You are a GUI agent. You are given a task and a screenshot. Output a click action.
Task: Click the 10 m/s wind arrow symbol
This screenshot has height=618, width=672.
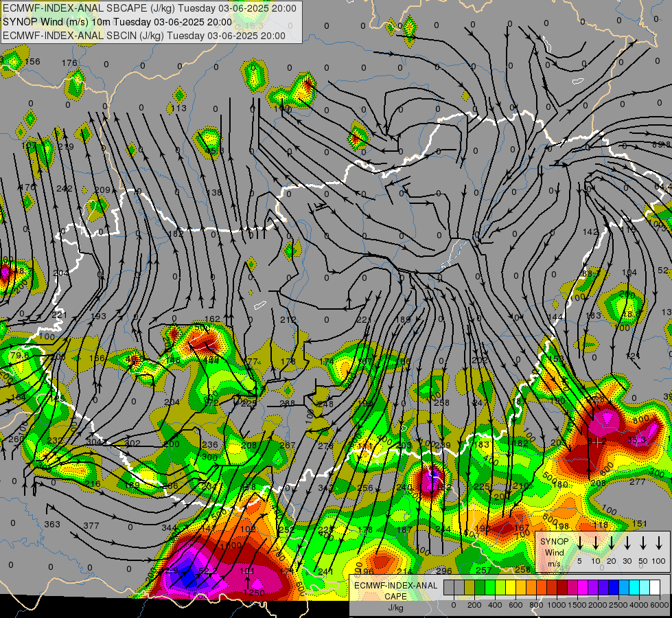click(x=595, y=543)
